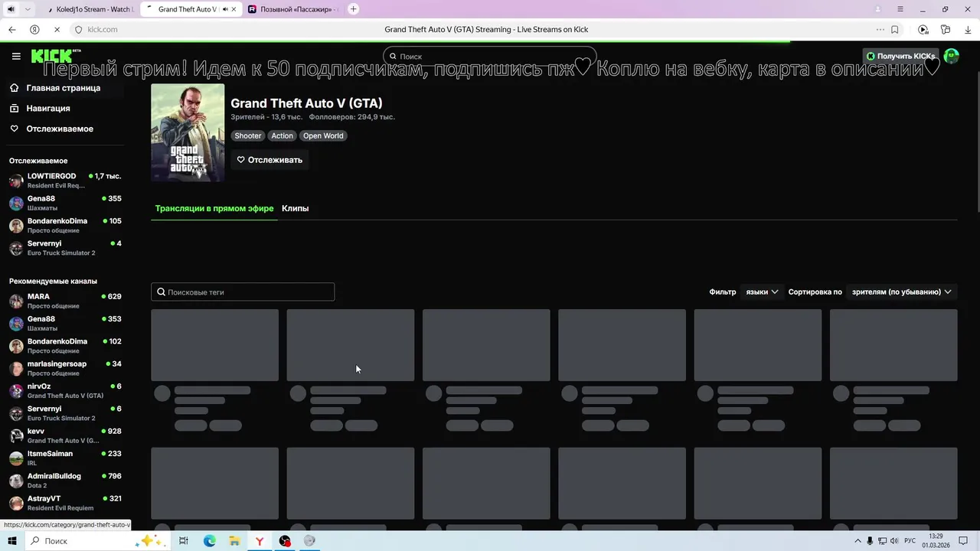The width and height of the screenshot is (980, 551).
Task: Open the Kick user avatar menu
Action: [x=952, y=56]
